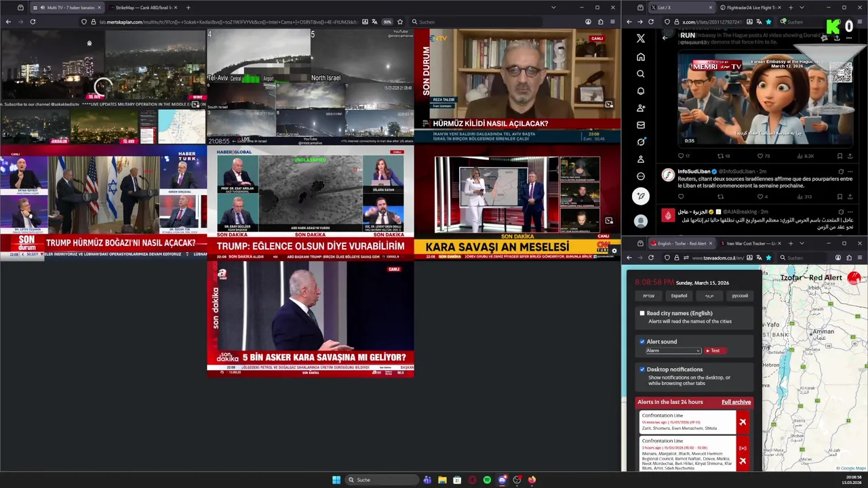Open the X account avatar menu

coord(641,221)
